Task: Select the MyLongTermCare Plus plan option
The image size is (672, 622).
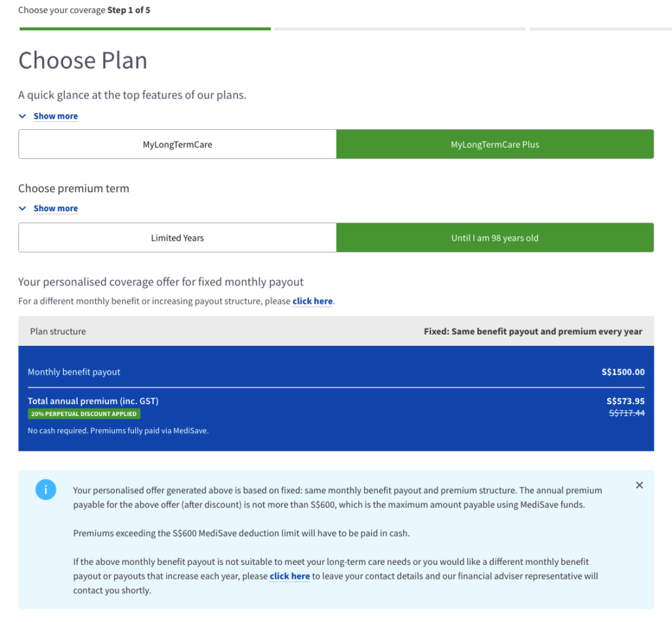Action: (x=495, y=144)
